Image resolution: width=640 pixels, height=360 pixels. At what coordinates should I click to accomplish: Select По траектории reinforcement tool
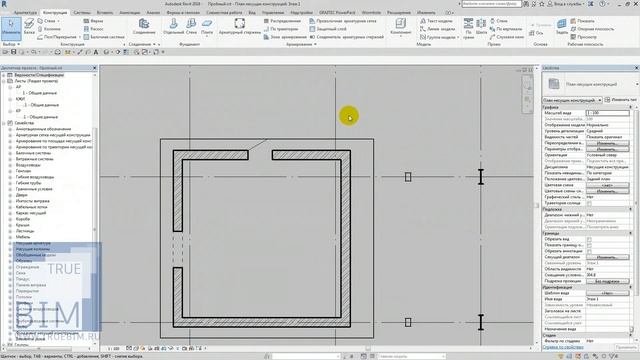click(x=281, y=29)
